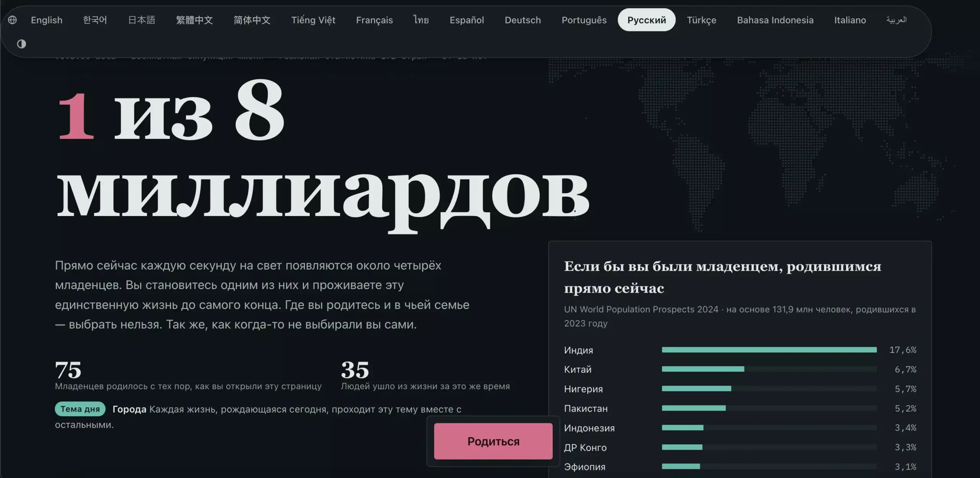The height and width of the screenshot is (478, 980).
Task: Click the pink Родиться button
Action: point(493,441)
